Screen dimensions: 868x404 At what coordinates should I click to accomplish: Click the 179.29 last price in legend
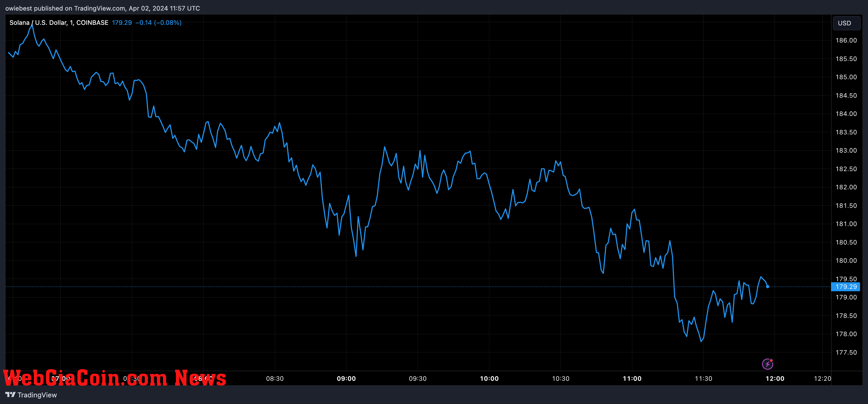122,22
